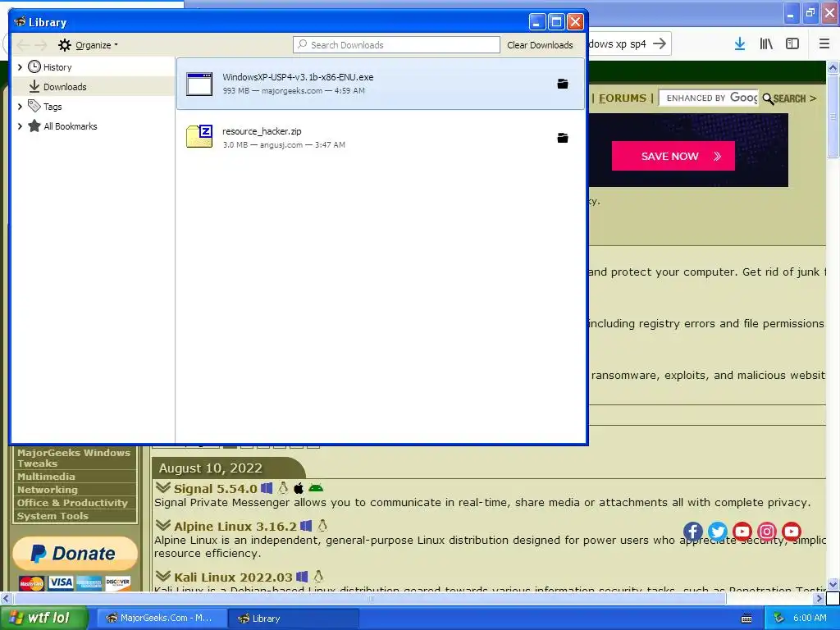840x630 pixels.
Task: Click FORUMS link on MajorGeeks page
Action: pos(623,98)
